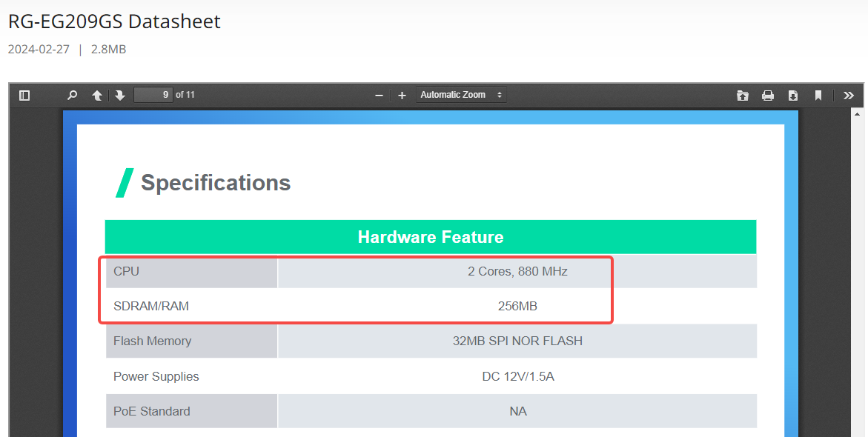Go to the next page
This screenshot has height=437, width=868.
click(x=120, y=95)
